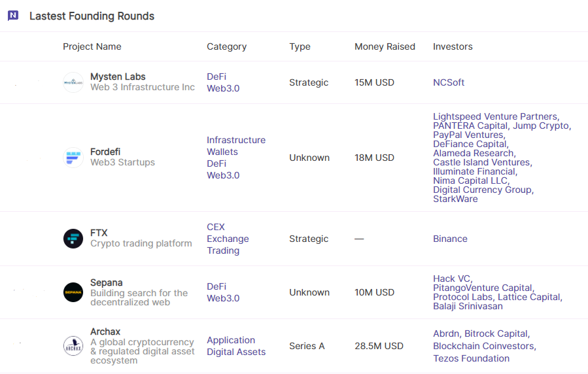Open NCSoft investor link
This screenshot has height=374, width=588.
click(x=449, y=82)
